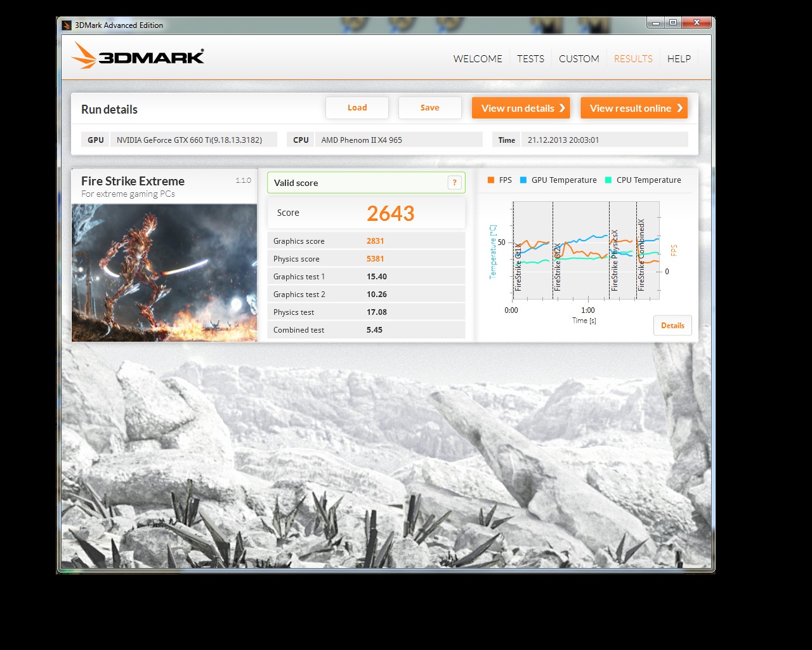Minimize the 3DMark window

[x=656, y=23]
